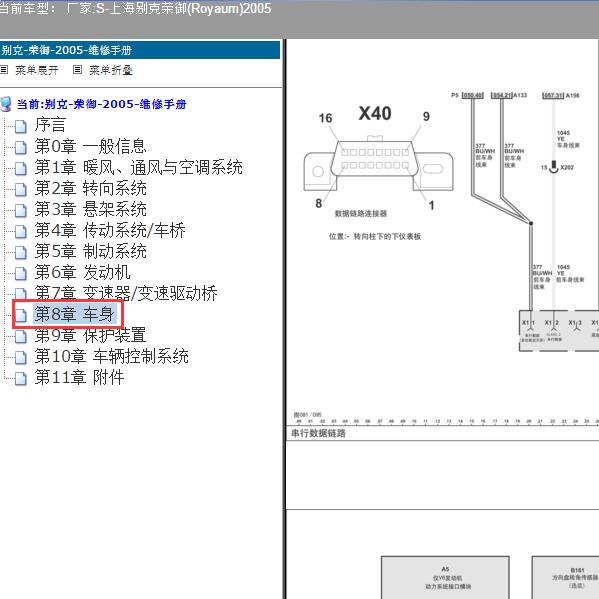
Task: Click page icon next to 序言
Action: click(x=21, y=126)
